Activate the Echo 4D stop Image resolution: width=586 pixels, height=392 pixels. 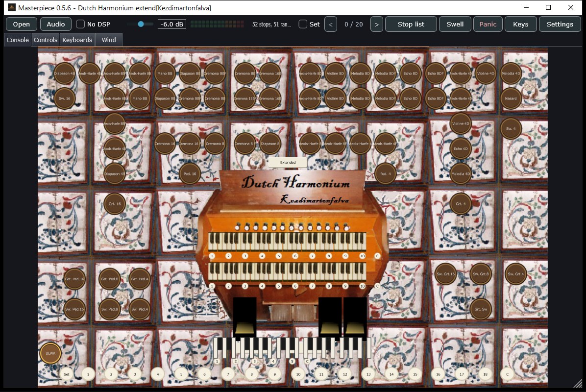[x=461, y=149]
